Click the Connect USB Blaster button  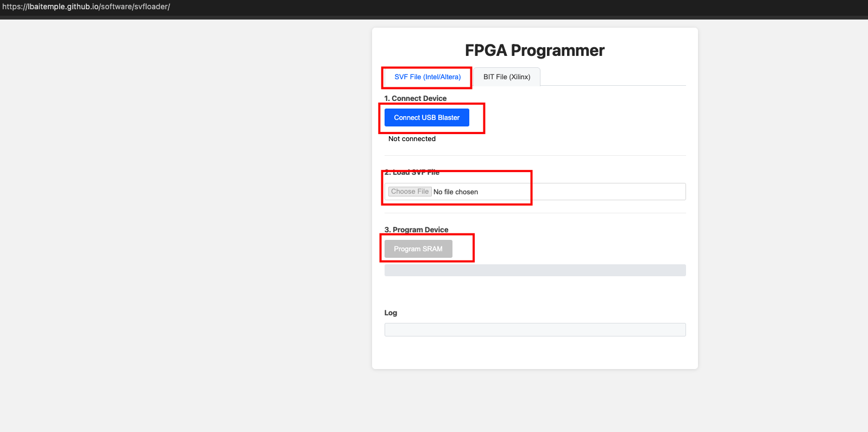point(426,117)
